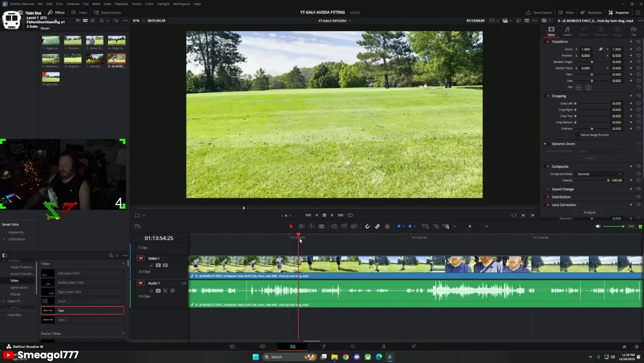
Task: Open the Cut page from bottom bar
Action: click(x=262, y=346)
